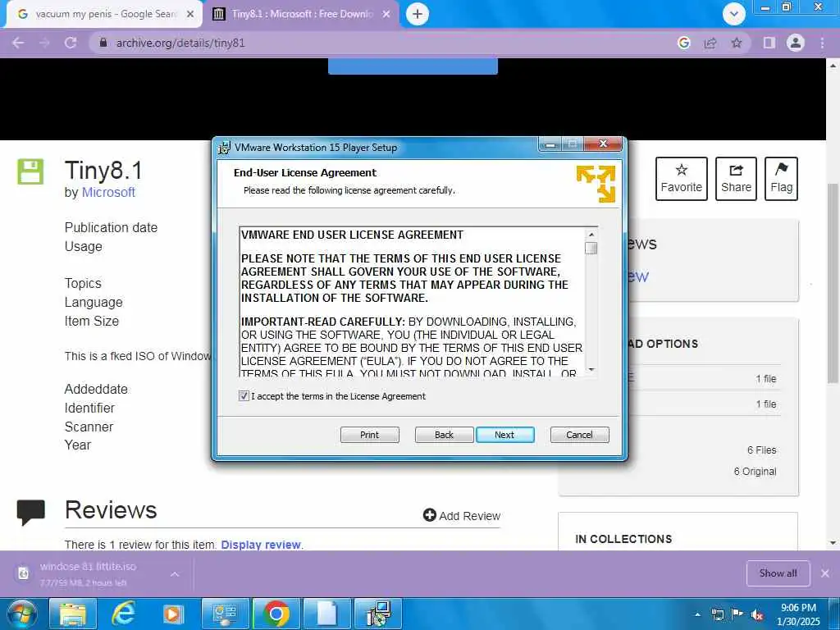Viewport: 840px width, 630px height.
Task: Click Next in VMware setup
Action: pyautogui.click(x=504, y=435)
